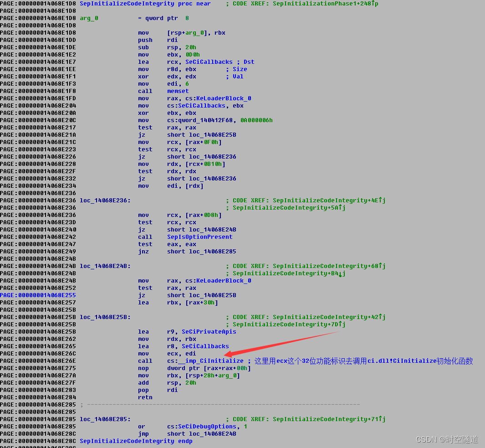Click the mov edi, 6 instruction

163,84
